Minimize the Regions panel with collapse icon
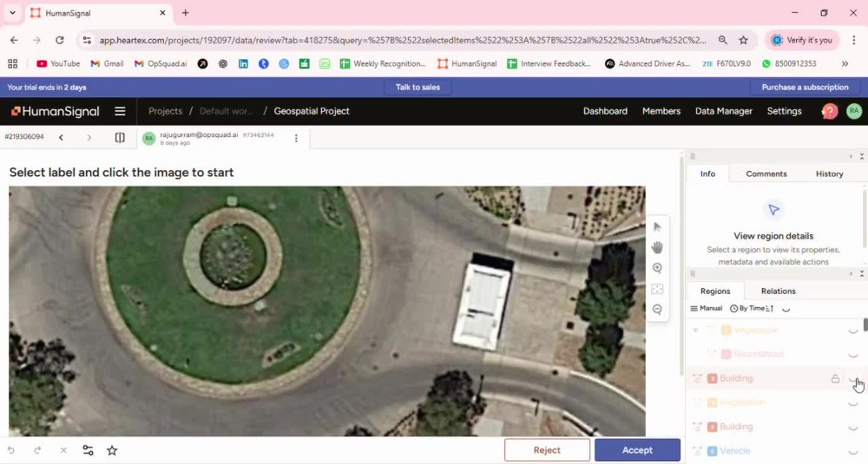The width and height of the screenshot is (868, 464). click(861, 274)
